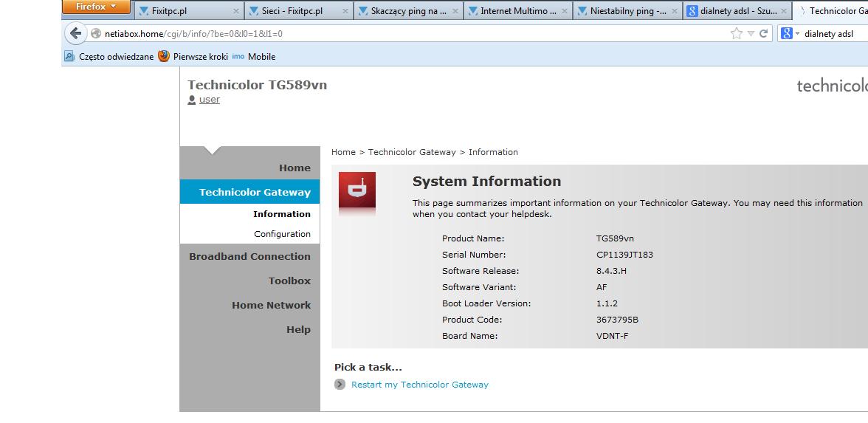Select board name VDNT-F value
The image size is (868, 423).
click(x=613, y=336)
